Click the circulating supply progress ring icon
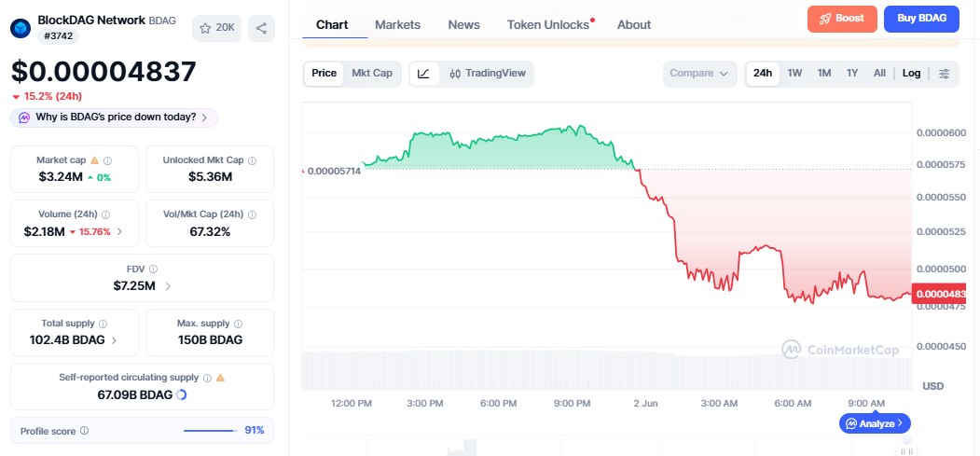 [x=182, y=394]
